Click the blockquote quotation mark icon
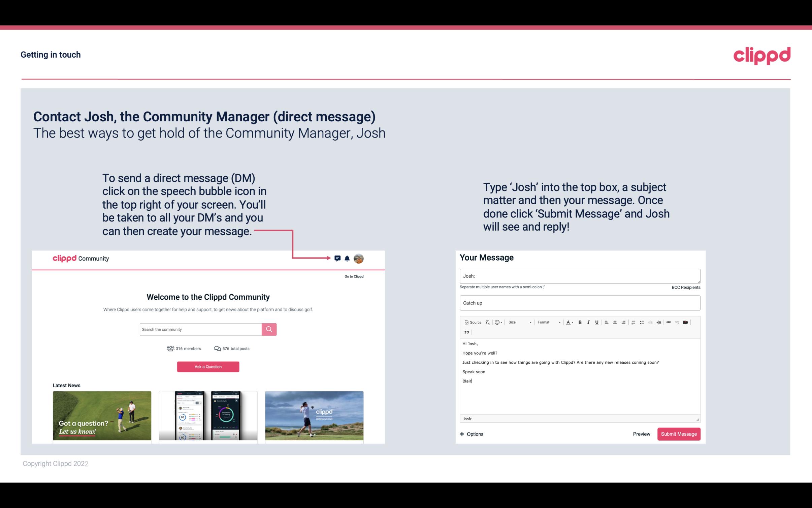The image size is (812, 508). (466, 332)
